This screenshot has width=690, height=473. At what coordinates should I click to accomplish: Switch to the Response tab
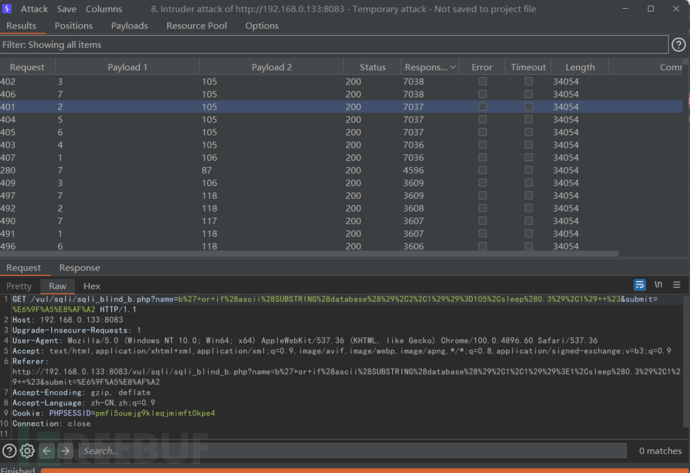pos(80,268)
